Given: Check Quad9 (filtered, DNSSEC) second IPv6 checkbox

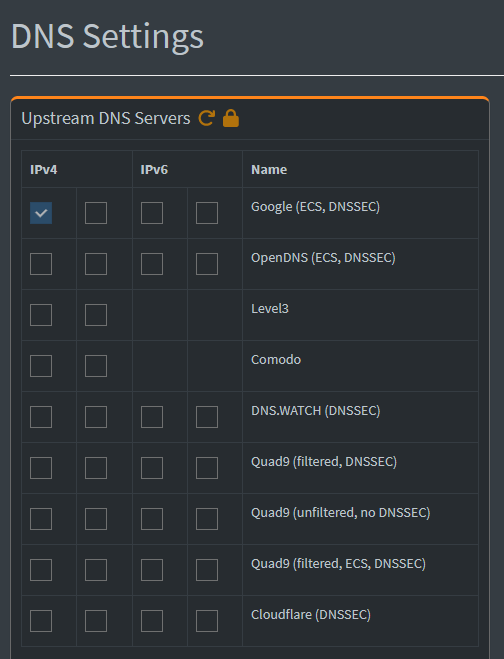Looking at the screenshot, I should [x=207, y=468].
